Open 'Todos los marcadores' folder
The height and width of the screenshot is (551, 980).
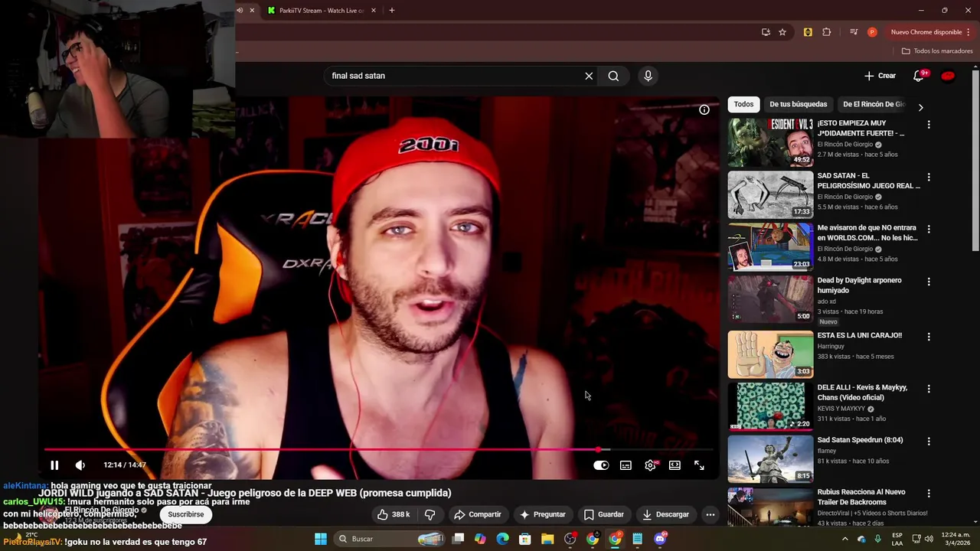pyautogui.click(x=937, y=51)
